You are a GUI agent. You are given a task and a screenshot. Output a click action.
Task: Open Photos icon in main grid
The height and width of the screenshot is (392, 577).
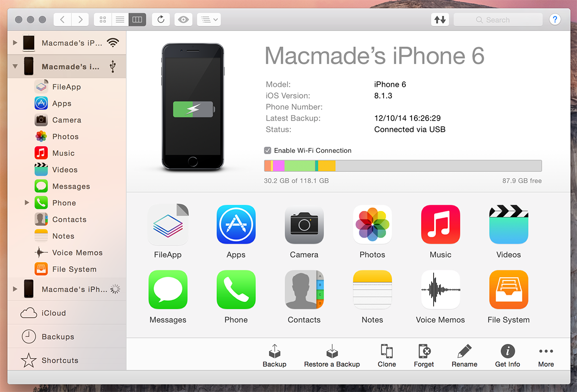coord(373,225)
